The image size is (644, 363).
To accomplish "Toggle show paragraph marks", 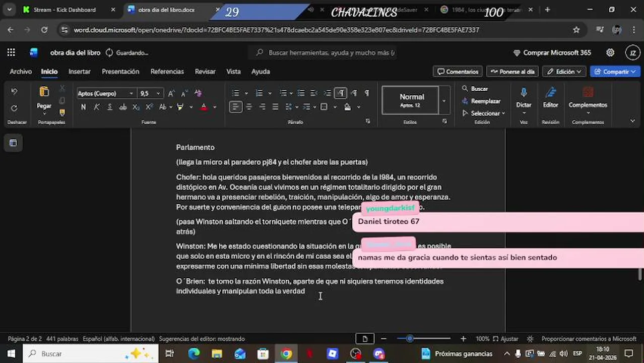I will coord(367,93).
